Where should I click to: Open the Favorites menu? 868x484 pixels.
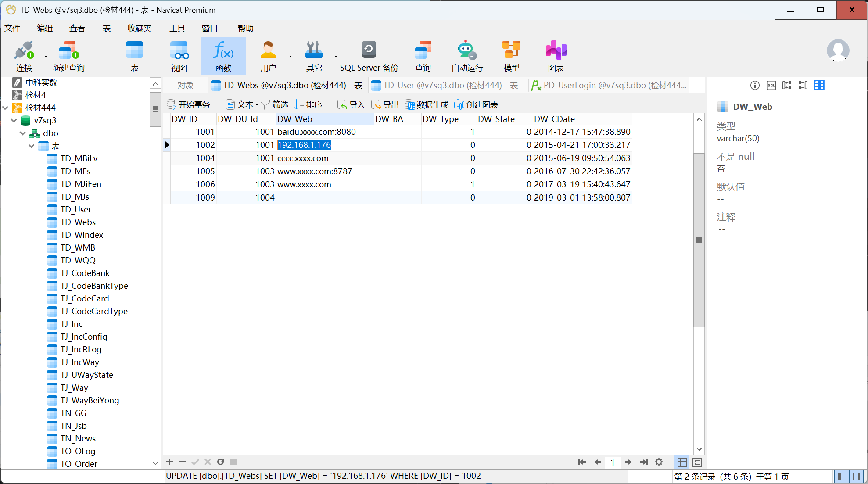139,29
